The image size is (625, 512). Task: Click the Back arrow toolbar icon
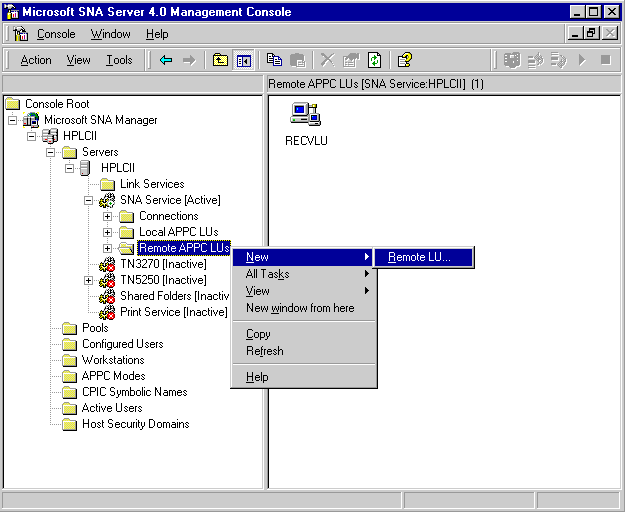166,60
